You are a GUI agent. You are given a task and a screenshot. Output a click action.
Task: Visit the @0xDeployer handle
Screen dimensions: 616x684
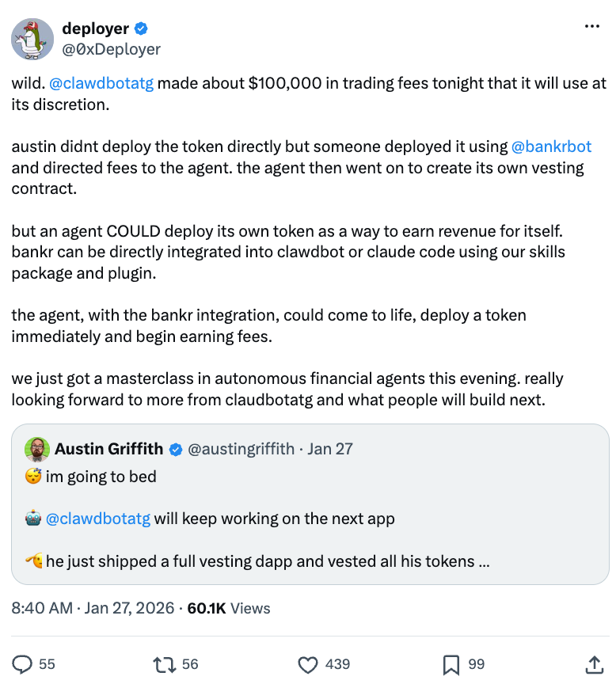(x=112, y=49)
